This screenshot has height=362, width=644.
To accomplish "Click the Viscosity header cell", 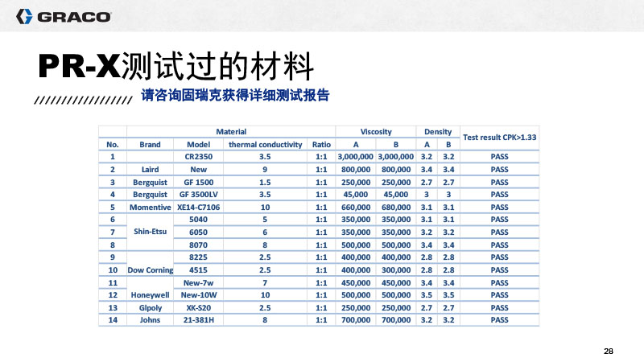I will pos(376,132).
